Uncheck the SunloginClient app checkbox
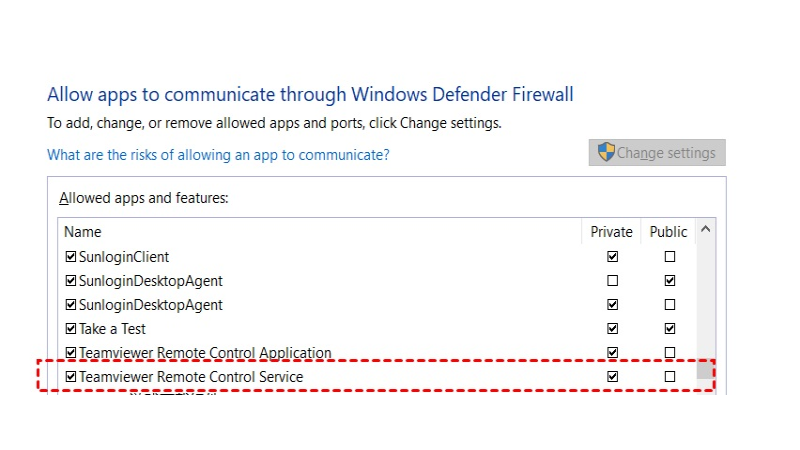 (71, 256)
